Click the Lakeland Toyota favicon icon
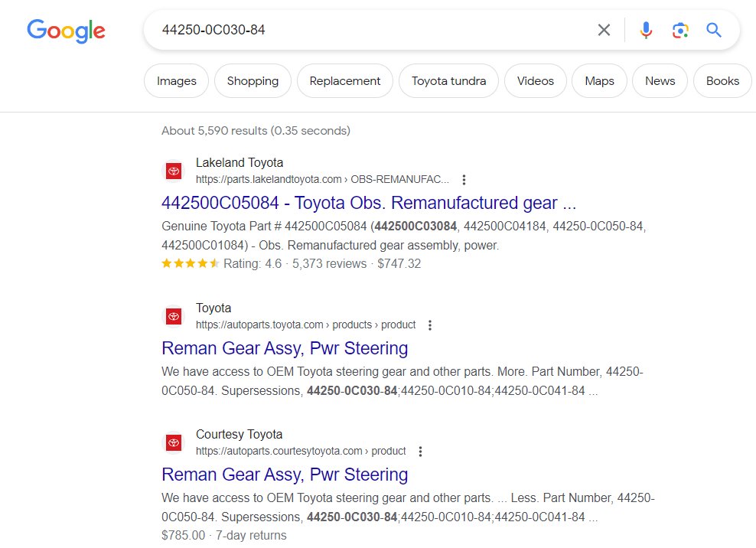Viewport: 756px width, 548px height. tap(174, 171)
